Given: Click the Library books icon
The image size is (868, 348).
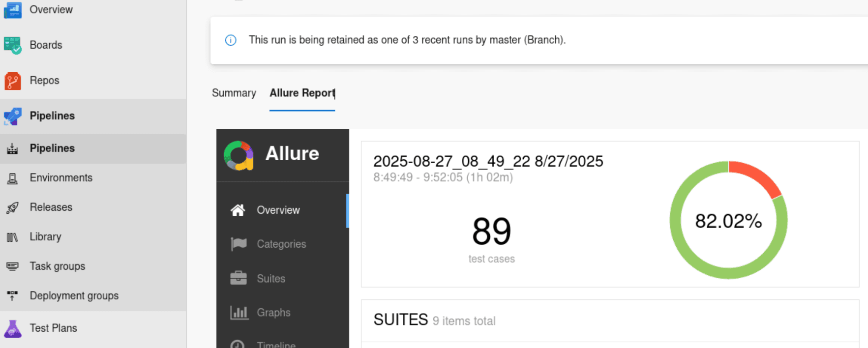Looking at the screenshot, I should point(13,237).
